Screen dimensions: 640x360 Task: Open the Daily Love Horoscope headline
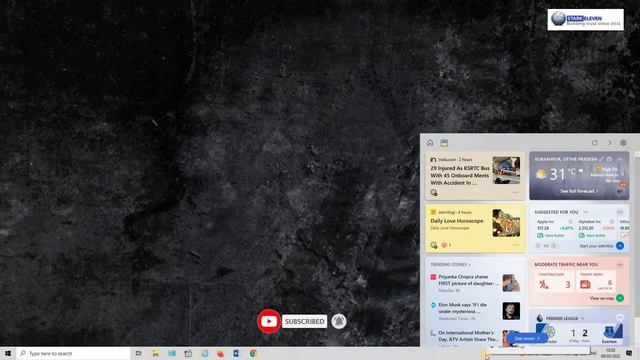point(457,221)
